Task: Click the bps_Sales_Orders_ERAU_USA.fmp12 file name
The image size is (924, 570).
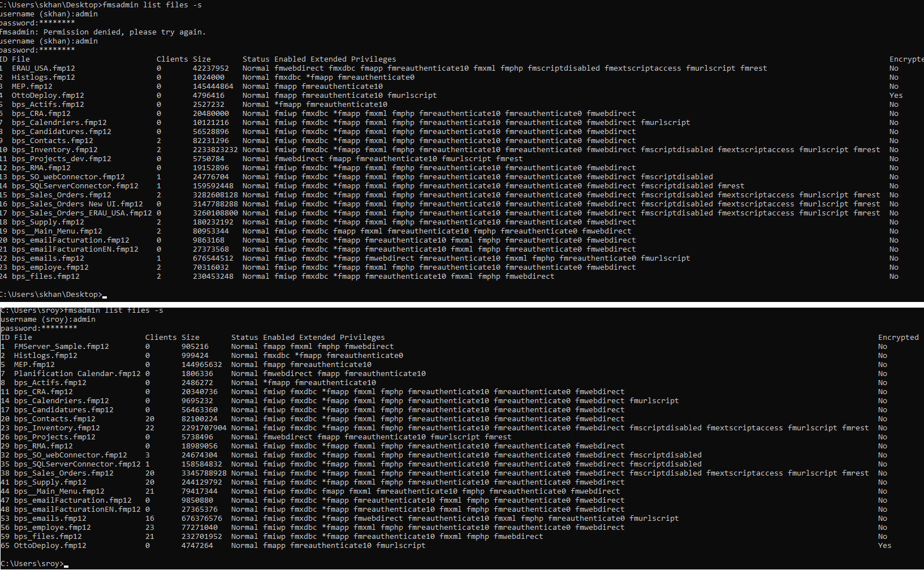Action: 81,213
